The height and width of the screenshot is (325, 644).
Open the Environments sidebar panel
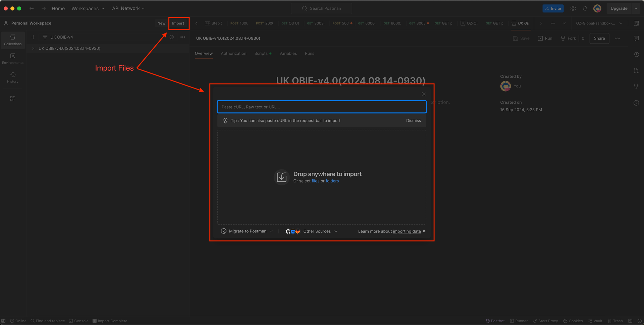[x=13, y=59]
